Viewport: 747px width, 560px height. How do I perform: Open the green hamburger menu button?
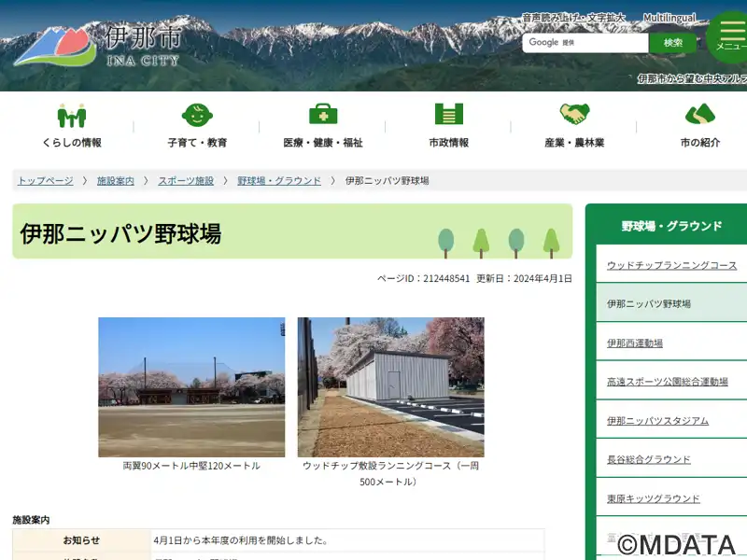728,36
